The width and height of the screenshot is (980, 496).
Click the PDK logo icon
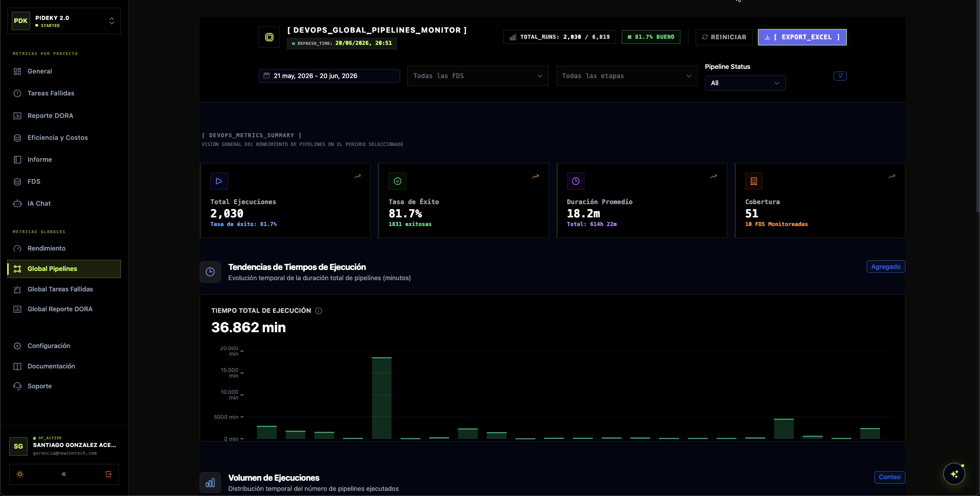click(21, 21)
